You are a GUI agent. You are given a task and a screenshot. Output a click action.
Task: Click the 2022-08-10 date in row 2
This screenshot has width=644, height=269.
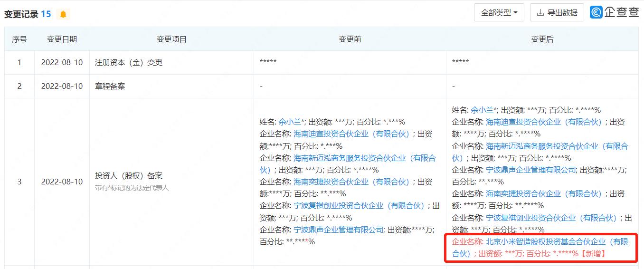pyautogui.click(x=62, y=86)
